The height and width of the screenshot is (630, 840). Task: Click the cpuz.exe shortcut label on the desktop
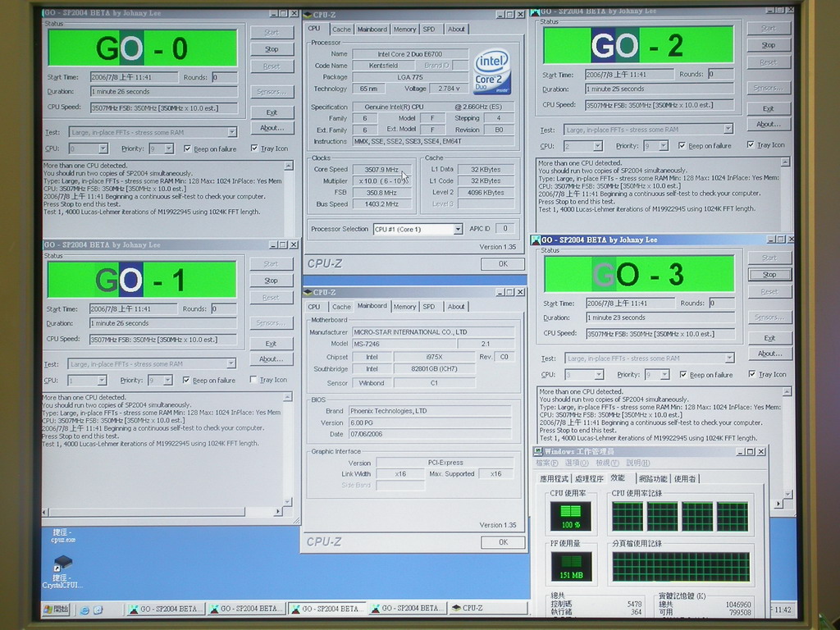(62, 536)
